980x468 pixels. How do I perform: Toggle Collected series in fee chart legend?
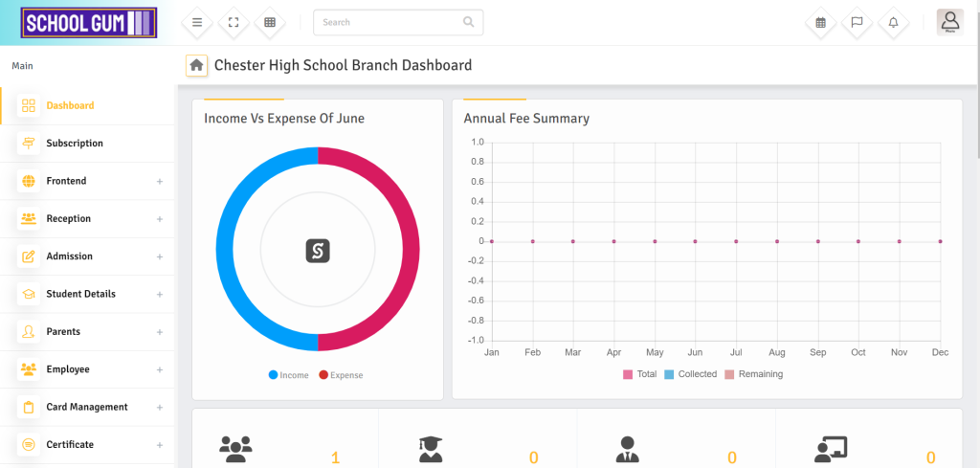tap(690, 374)
